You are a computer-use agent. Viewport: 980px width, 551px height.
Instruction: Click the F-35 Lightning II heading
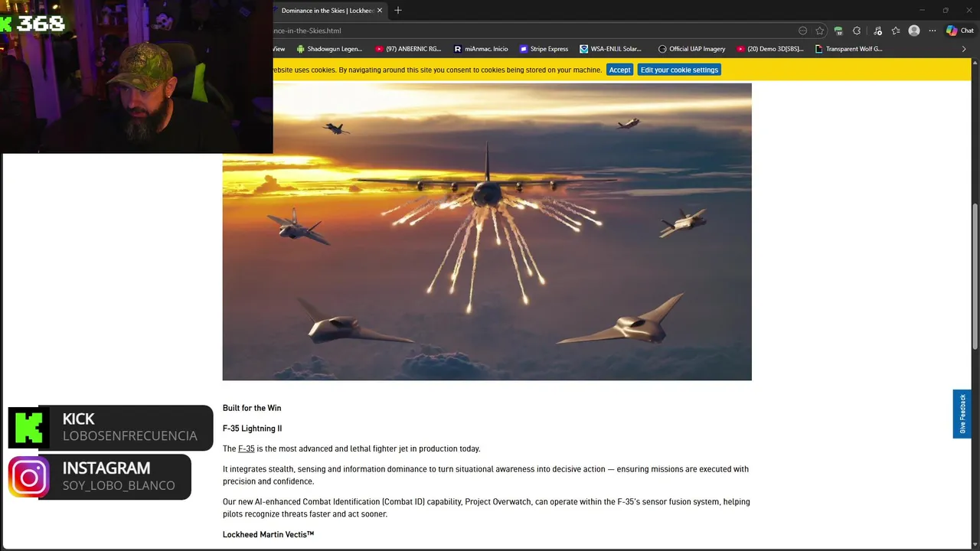(252, 429)
